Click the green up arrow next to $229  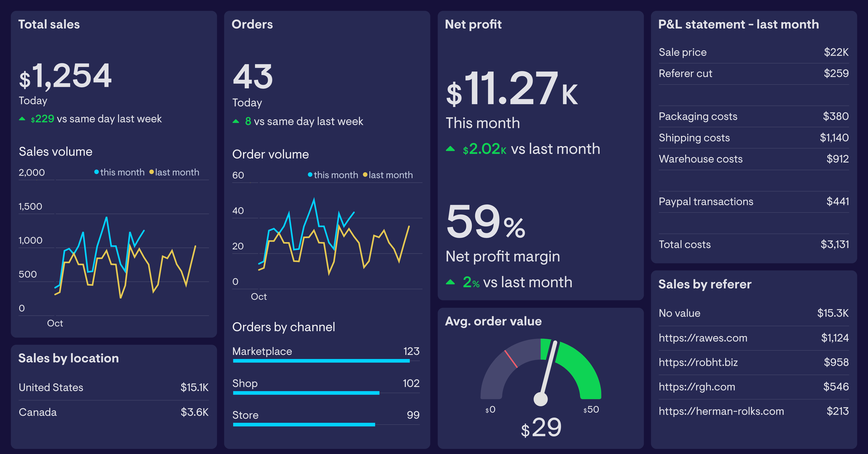click(22, 118)
